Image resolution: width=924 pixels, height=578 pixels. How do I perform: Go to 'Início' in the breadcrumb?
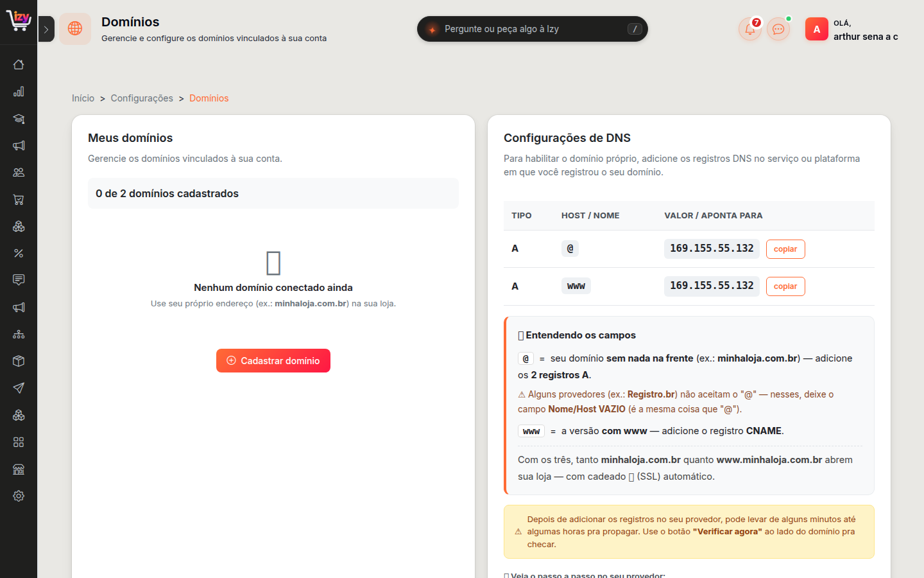[x=83, y=98]
